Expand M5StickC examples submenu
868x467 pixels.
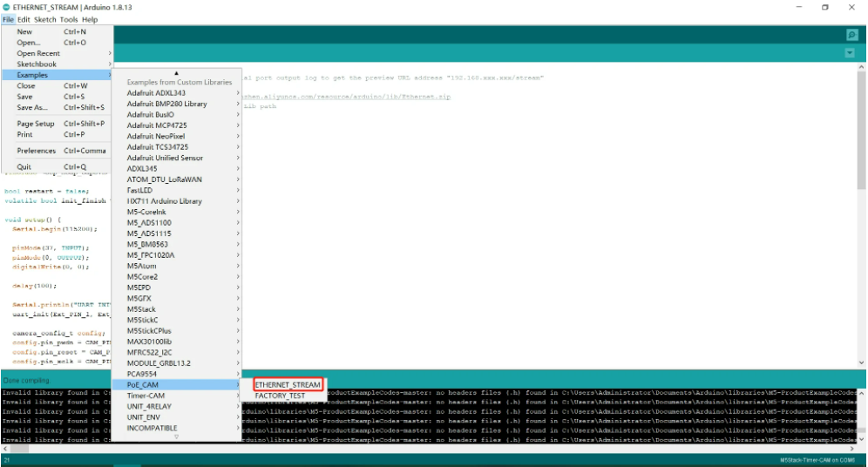click(177, 320)
